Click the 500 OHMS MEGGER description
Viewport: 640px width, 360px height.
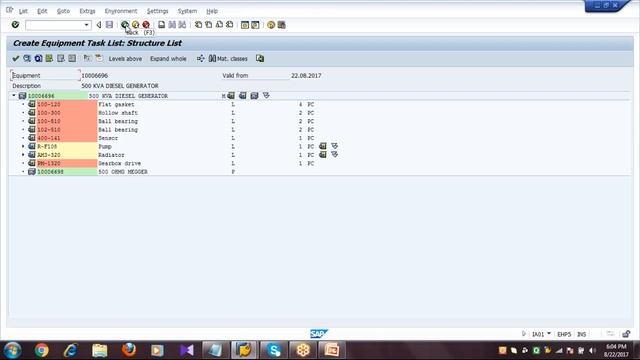click(123, 172)
